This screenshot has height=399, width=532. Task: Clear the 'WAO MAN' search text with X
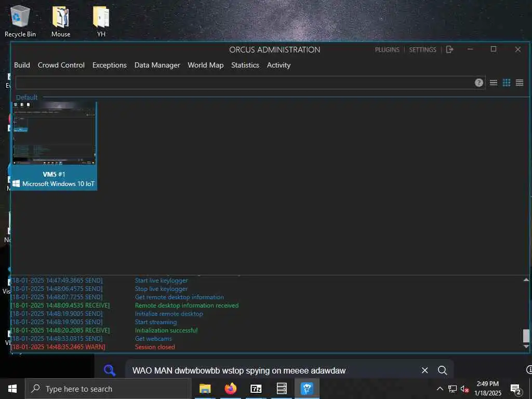[424, 370]
